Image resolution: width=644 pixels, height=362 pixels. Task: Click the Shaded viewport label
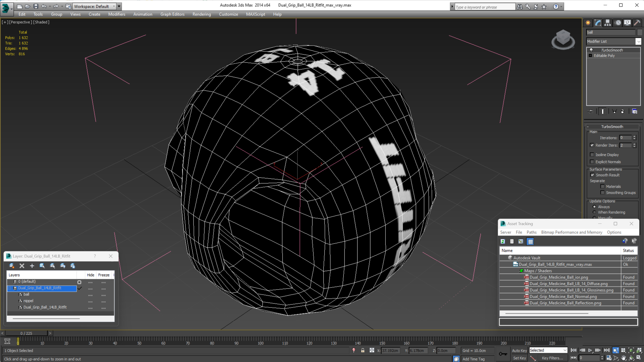click(41, 22)
